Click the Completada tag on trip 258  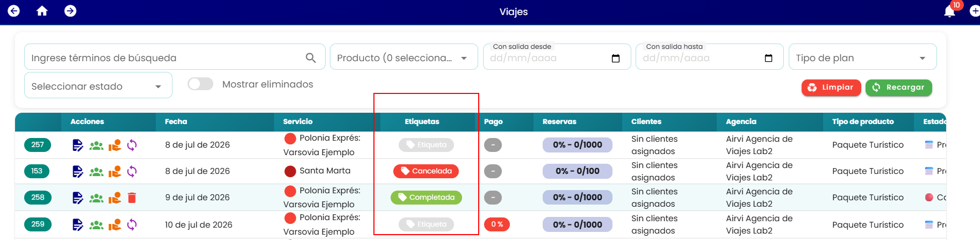426,198
